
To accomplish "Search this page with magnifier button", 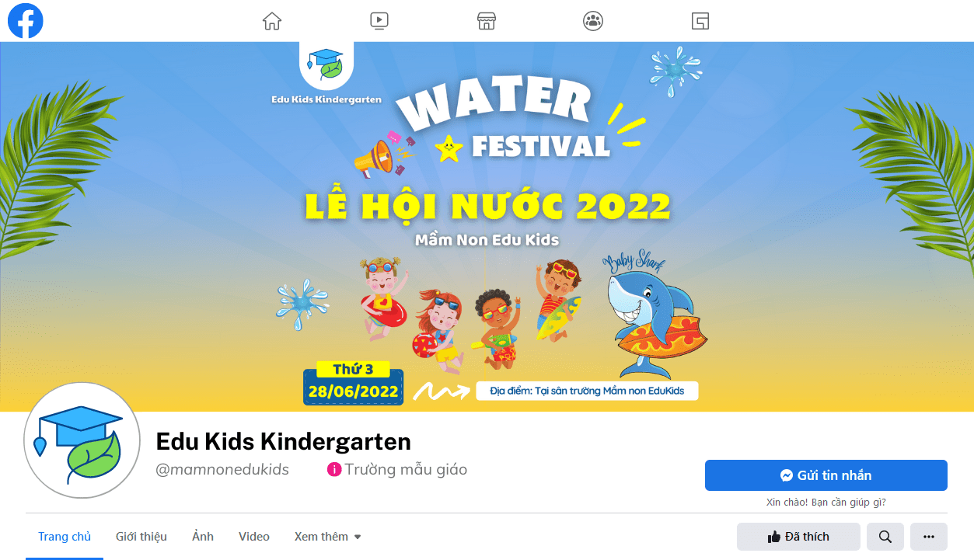I will coord(885,537).
